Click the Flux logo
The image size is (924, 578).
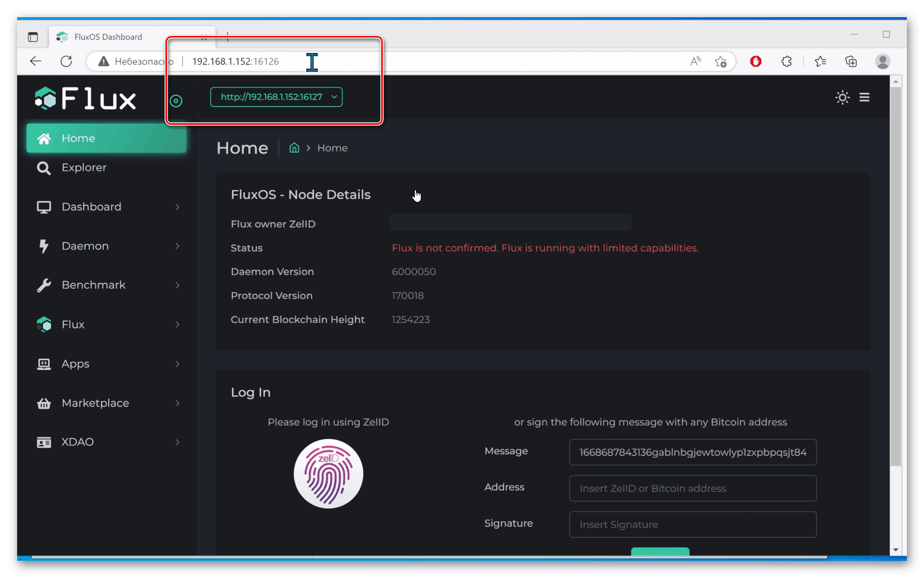(86, 99)
